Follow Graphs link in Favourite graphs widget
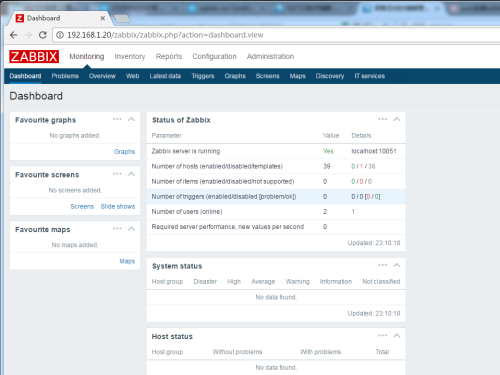Screen dimensions: 500x375 coord(124,152)
